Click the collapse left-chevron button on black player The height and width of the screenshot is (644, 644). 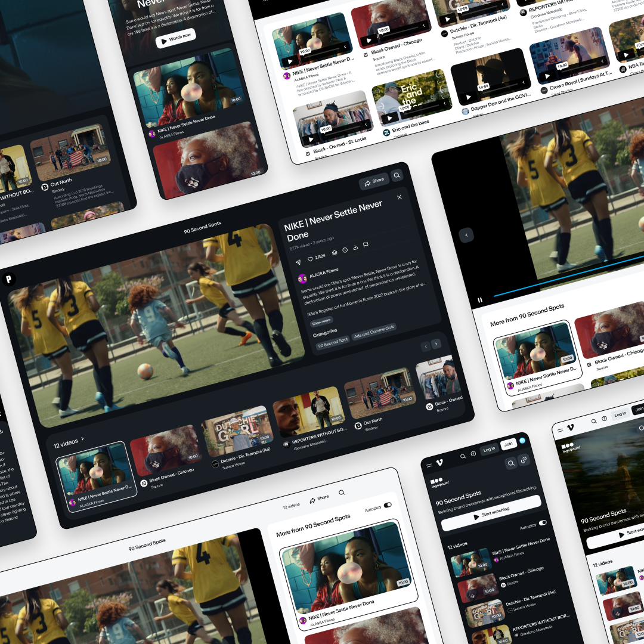[466, 235]
